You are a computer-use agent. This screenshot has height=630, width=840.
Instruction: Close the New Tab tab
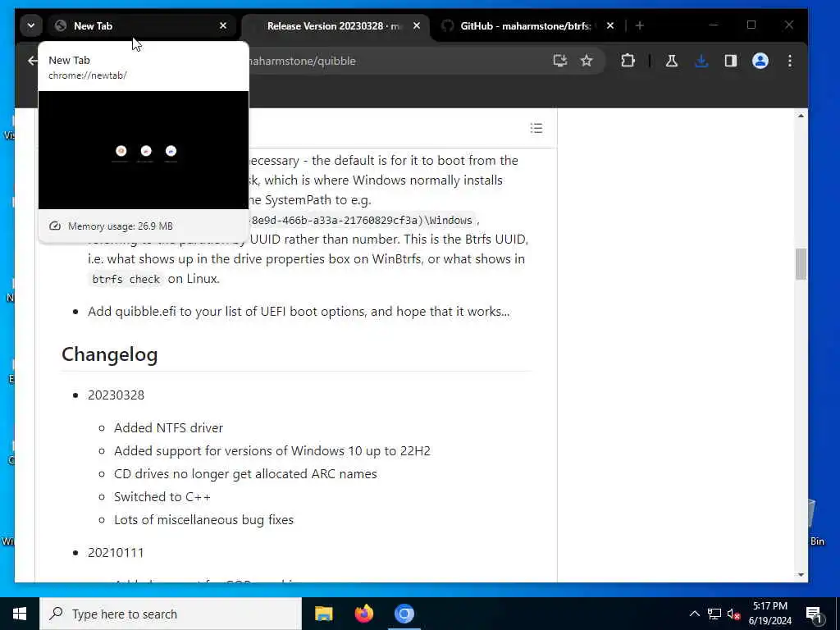pos(223,25)
